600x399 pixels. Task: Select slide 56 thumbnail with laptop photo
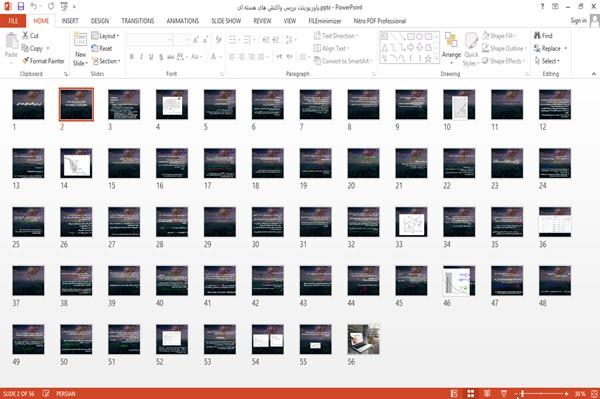[364, 339]
